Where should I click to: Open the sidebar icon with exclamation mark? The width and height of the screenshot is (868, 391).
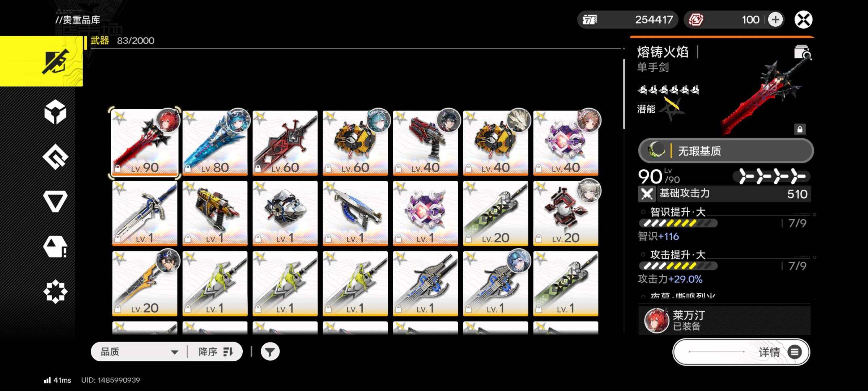point(55,247)
